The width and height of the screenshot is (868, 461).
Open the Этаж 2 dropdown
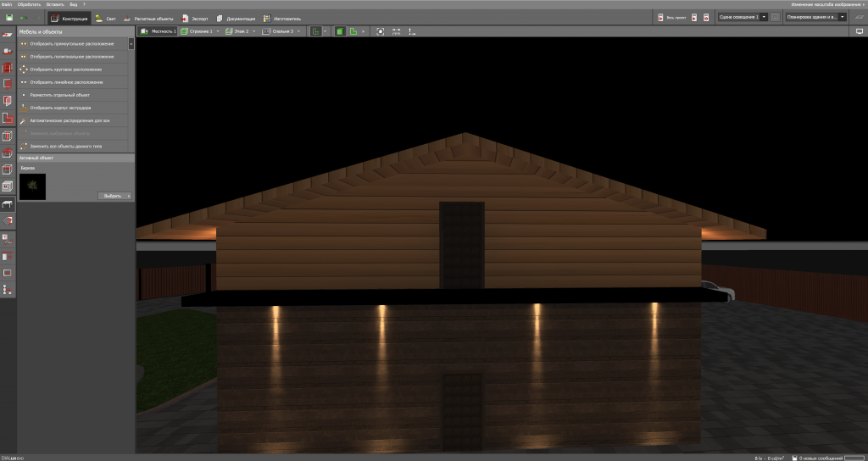(240, 31)
